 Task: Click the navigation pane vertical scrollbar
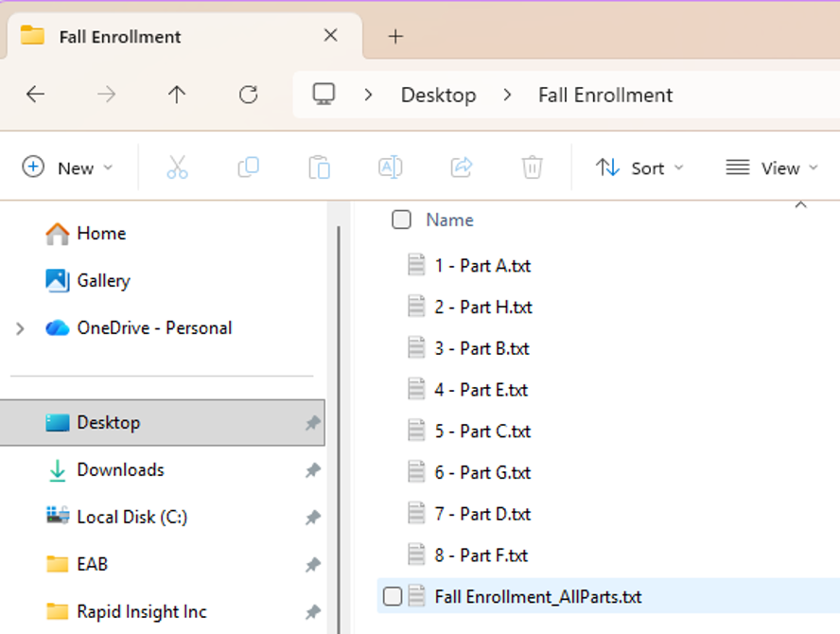click(339, 429)
